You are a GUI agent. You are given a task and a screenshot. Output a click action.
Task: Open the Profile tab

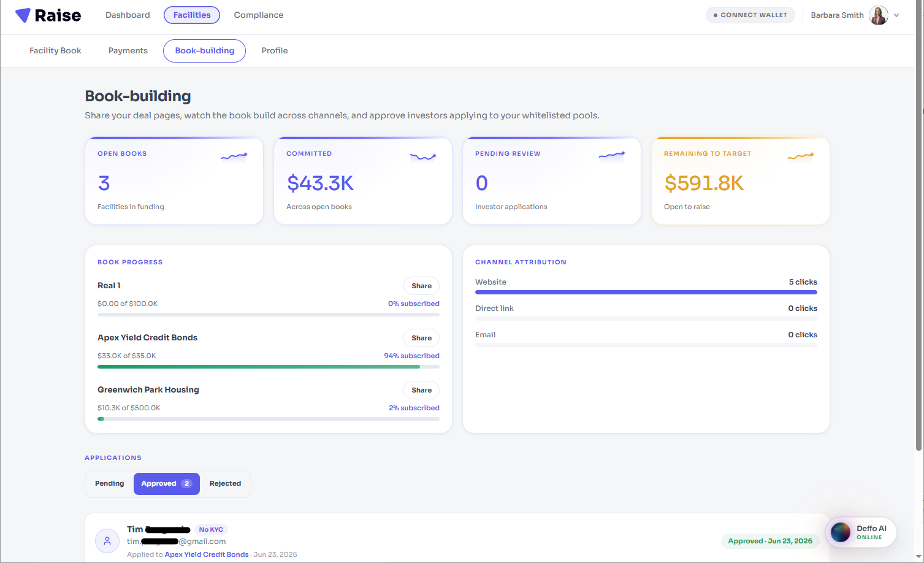tap(275, 51)
